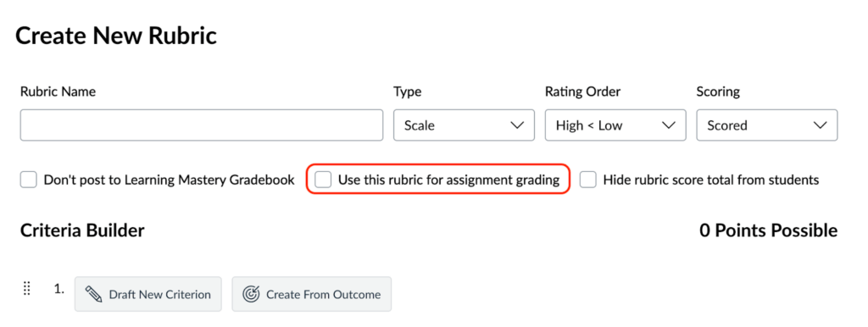
Task: Click the chevron arrow in the Scoring box
Action: pos(820,125)
